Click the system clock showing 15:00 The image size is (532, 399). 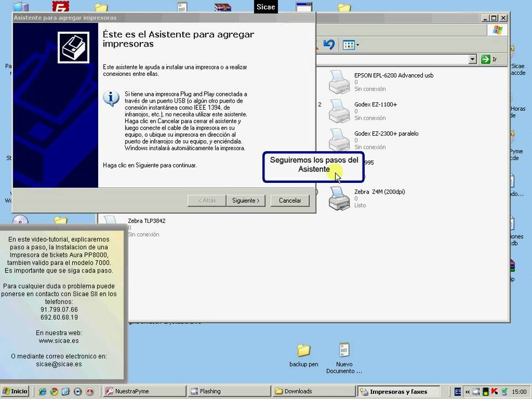coord(519,392)
